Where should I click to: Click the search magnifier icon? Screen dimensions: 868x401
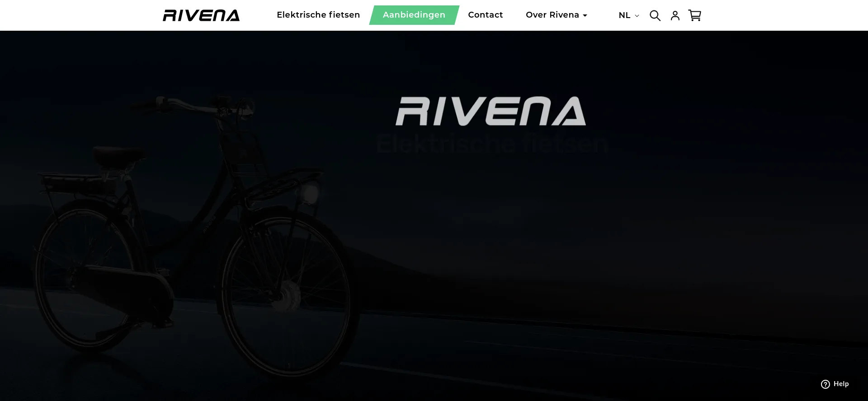click(x=655, y=15)
